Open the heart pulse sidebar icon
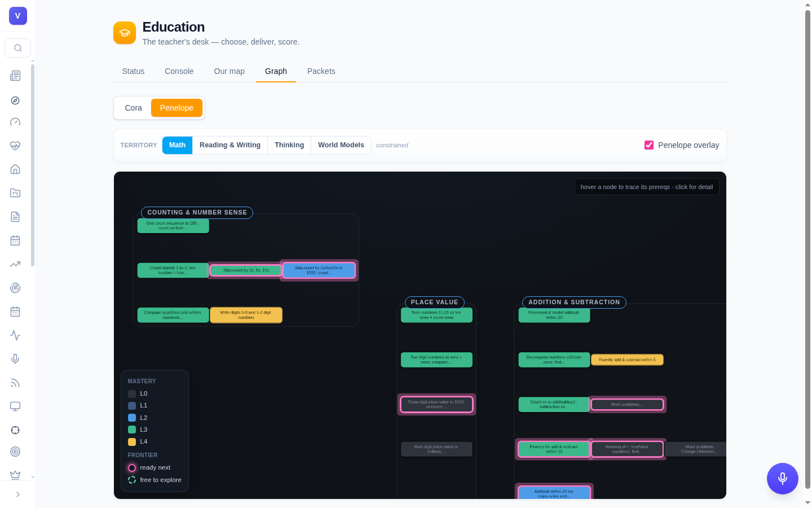Screen dimensions: 812x508 tap(15, 146)
